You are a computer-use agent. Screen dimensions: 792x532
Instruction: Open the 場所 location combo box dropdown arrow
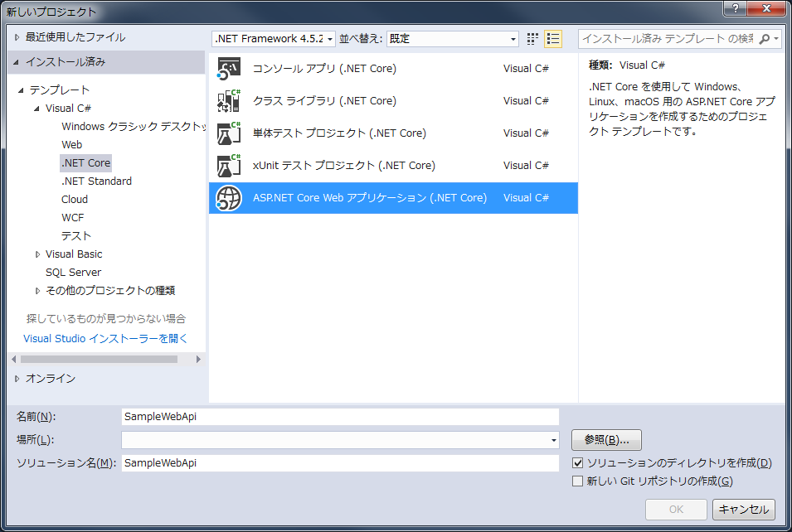554,440
